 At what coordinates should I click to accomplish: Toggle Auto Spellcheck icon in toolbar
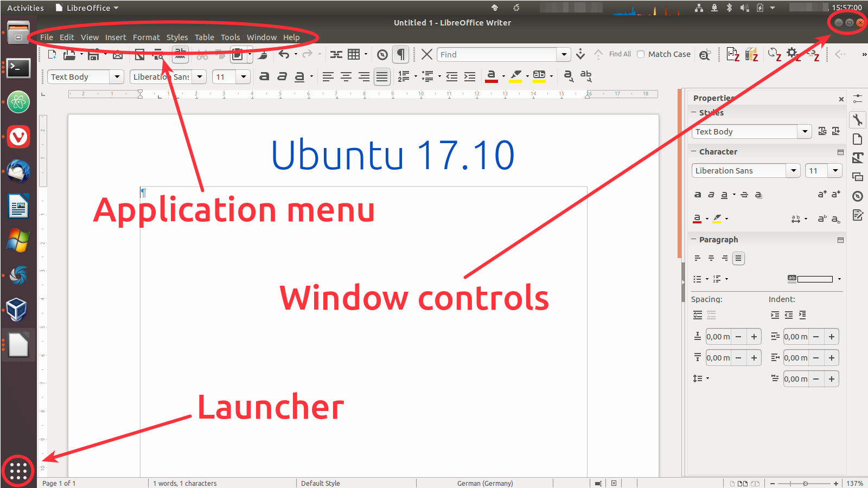(x=180, y=54)
